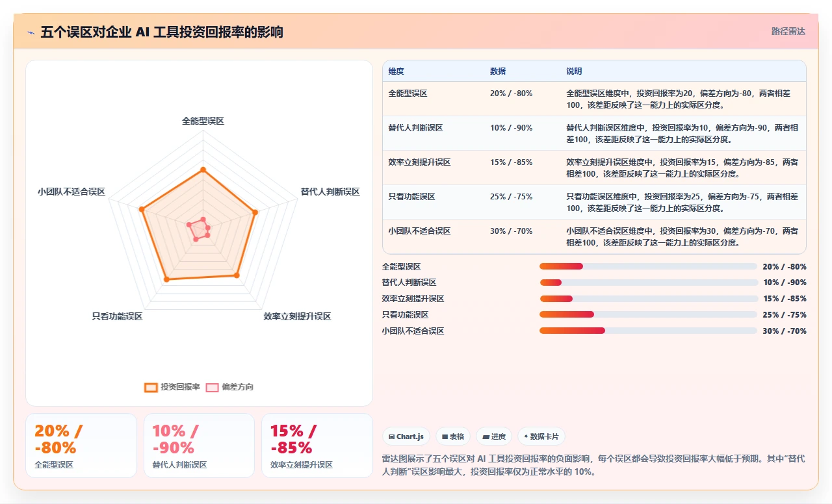
Task: Click the 全能型误区 radar axis label
Action: coord(203,121)
